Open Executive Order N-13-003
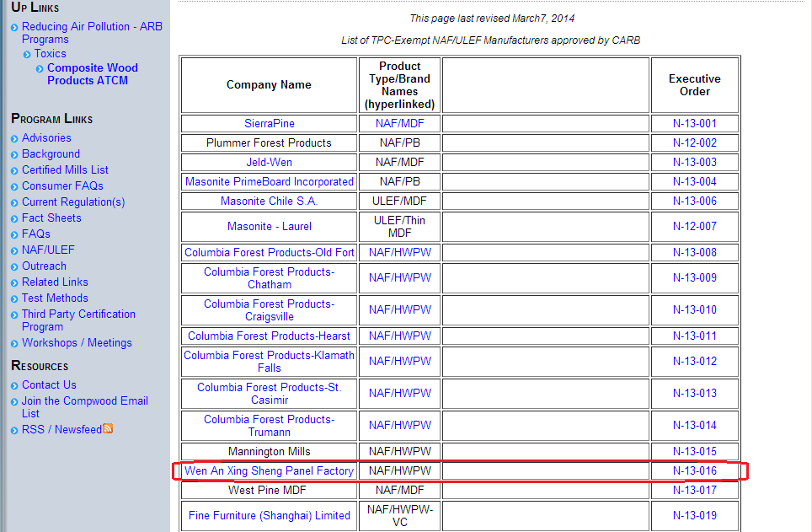 tap(694, 162)
